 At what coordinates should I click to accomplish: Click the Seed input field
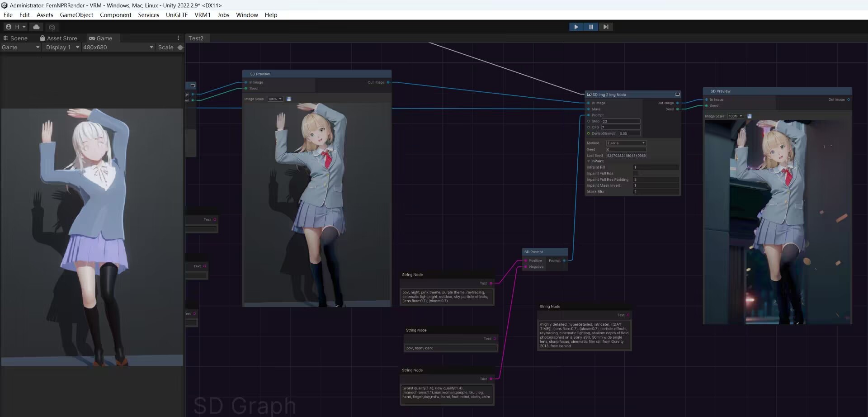626,149
